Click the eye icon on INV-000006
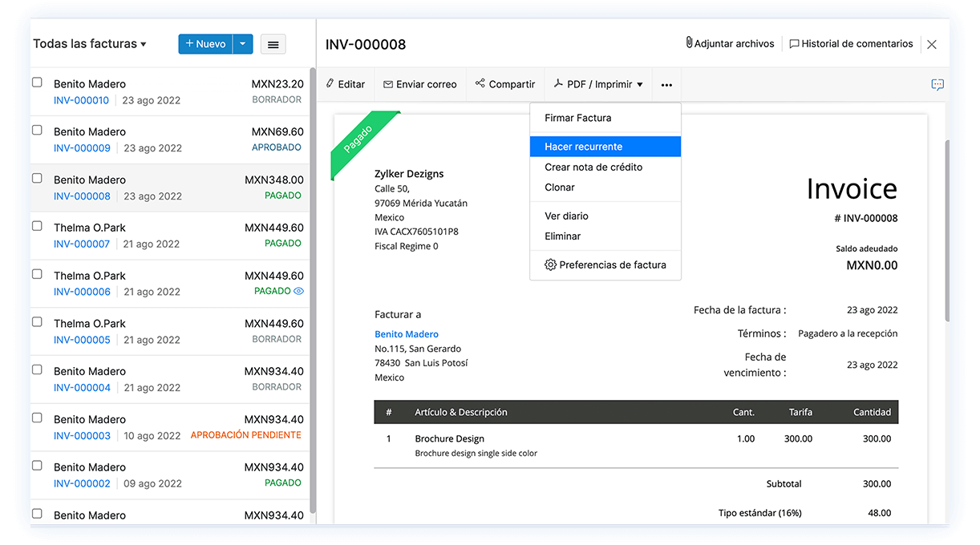 coord(299,292)
